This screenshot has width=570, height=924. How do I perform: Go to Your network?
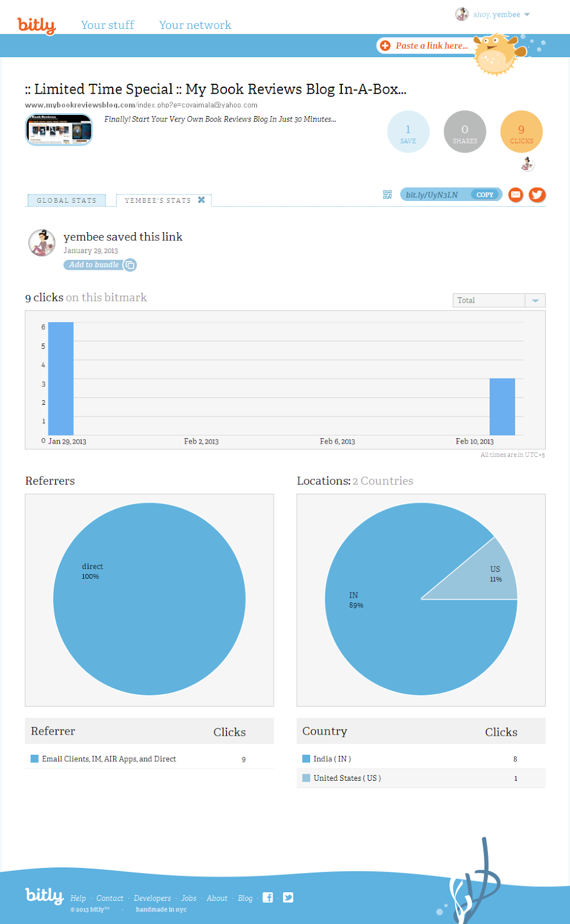coord(195,25)
